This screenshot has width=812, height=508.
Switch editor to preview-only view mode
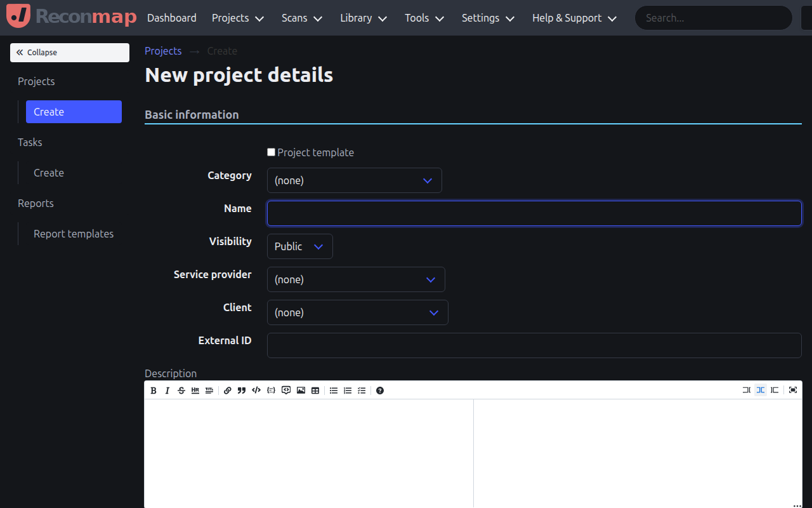775,390
